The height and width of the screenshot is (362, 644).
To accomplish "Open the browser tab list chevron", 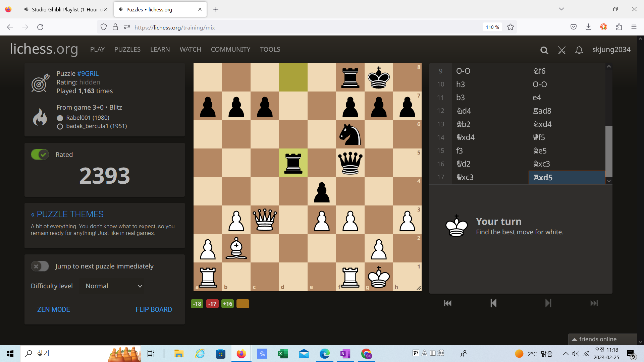I will tap(561, 9).
